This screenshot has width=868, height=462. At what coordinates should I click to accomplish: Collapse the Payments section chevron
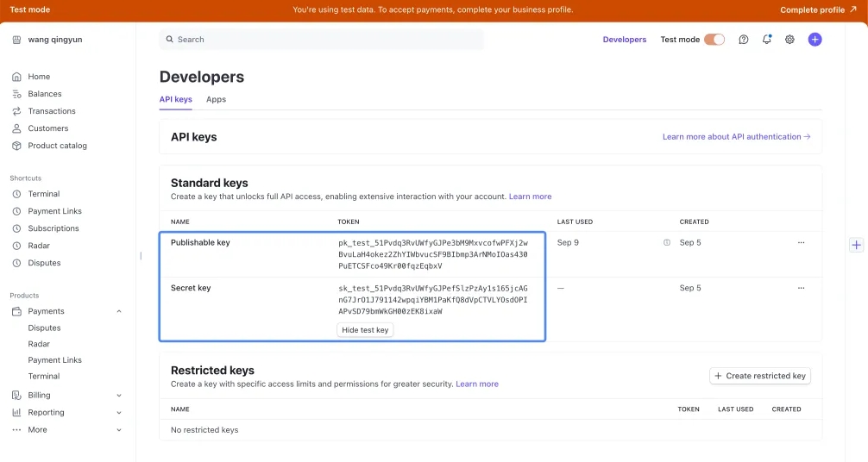tap(119, 311)
